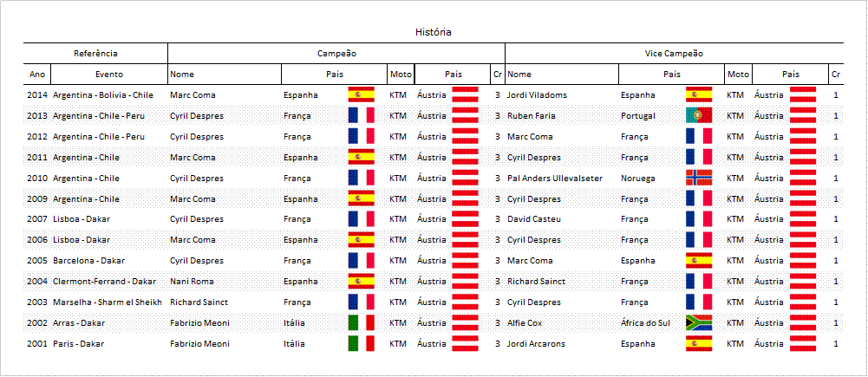Click the South Africa flag in 2002 row
Viewport: 868px width, 377px height.
pyautogui.click(x=699, y=322)
